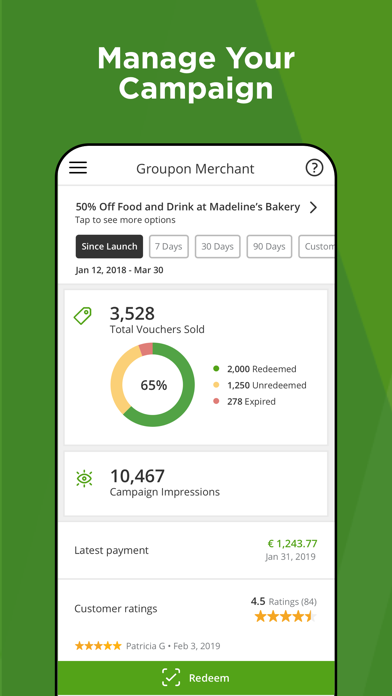
Task: Tap the Campaign Impressions label
Action: coord(165,492)
